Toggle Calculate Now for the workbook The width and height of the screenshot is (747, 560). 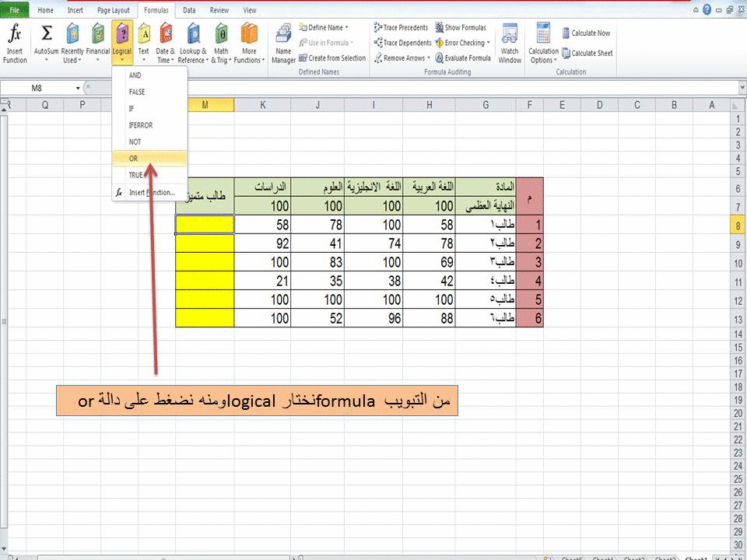click(586, 33)
